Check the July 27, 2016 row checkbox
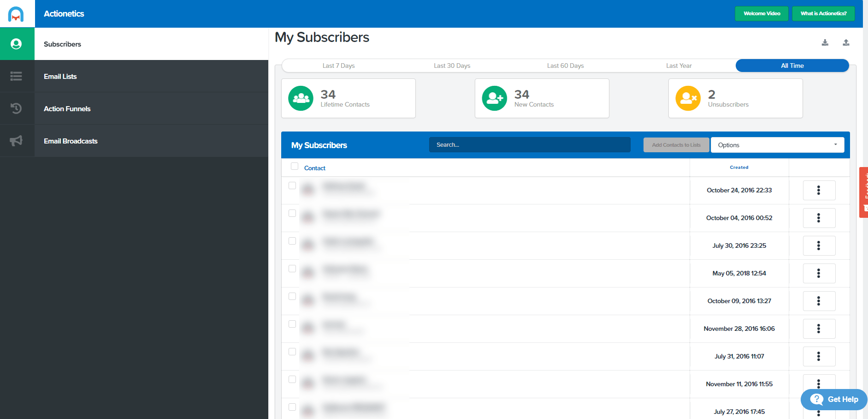Image resolution: width=868 pixels, height=419 pixels. point(292,407)
